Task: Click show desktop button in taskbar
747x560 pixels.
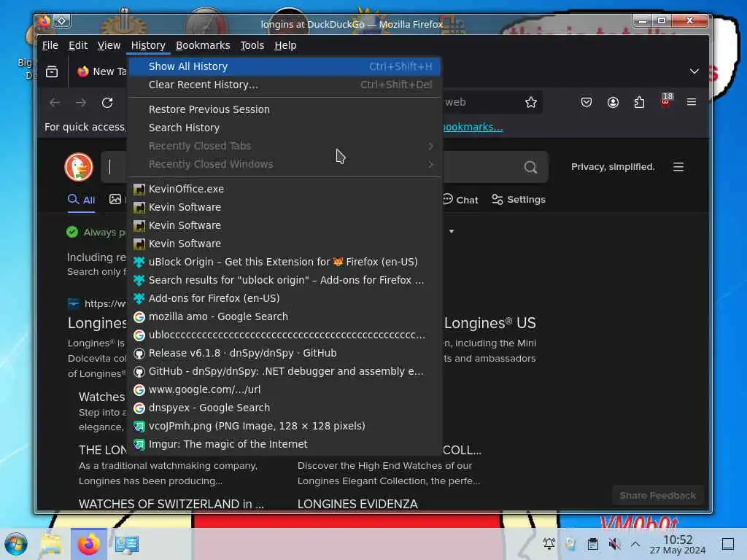Action: pos(728,544)
